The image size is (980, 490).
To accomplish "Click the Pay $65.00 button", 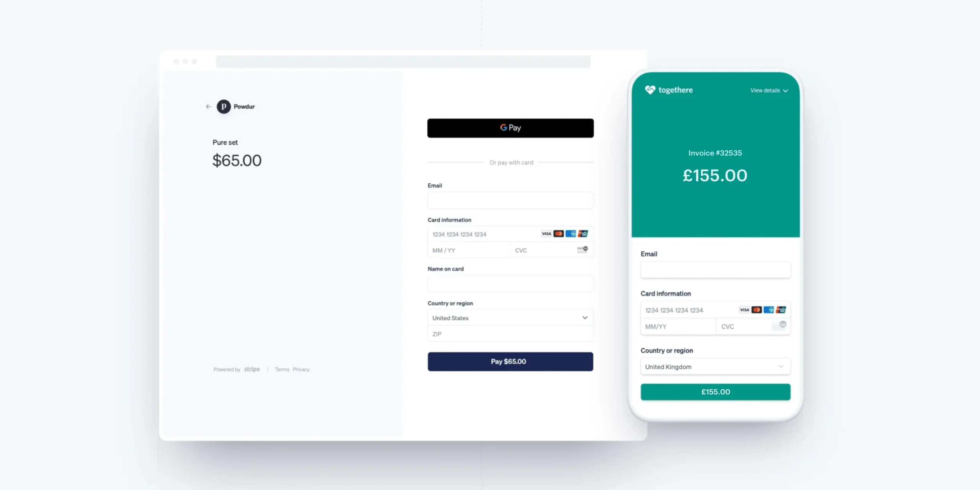I will click(510, 361).
